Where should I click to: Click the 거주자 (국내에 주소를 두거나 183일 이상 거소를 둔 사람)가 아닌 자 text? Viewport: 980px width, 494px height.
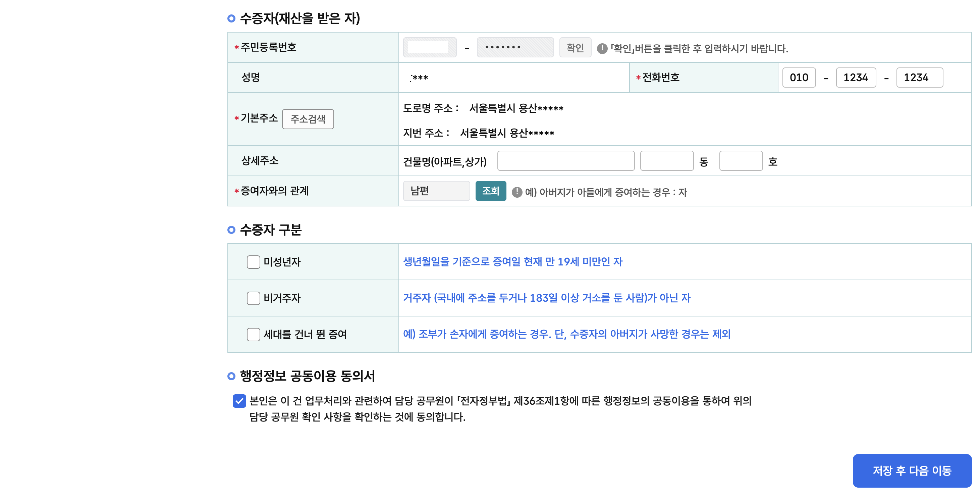coord(547,298)
